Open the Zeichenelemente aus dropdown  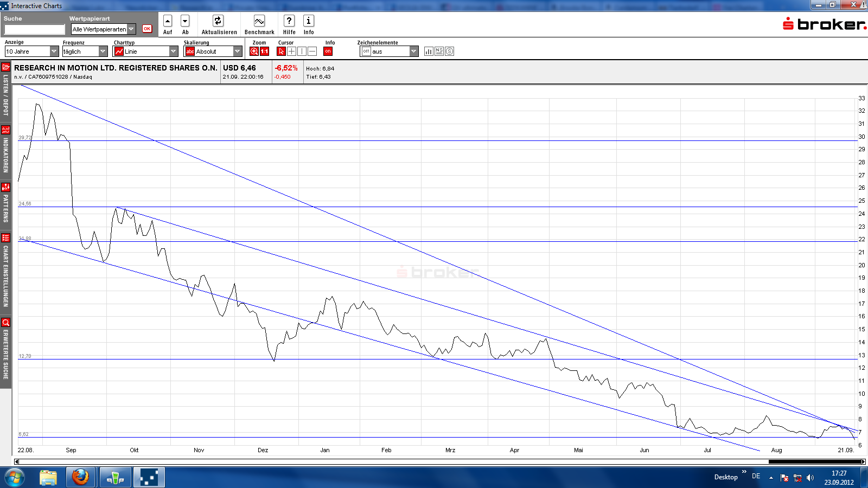click(x=390, y=52)
